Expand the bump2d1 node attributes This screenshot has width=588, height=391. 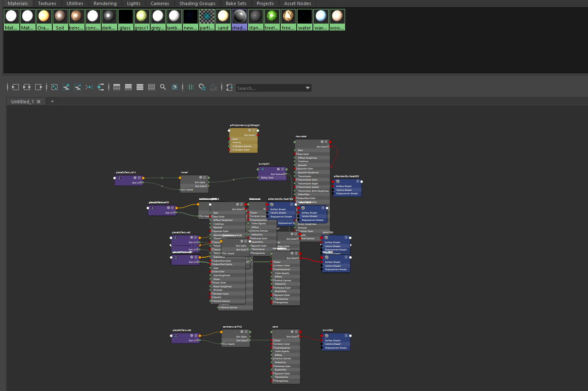(x=282, y=168)
